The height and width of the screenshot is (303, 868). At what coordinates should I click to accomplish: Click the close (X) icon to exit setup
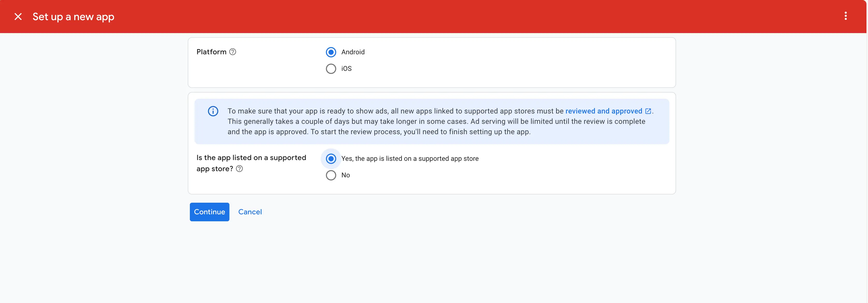pyautogui.click(x=17, y=16)
